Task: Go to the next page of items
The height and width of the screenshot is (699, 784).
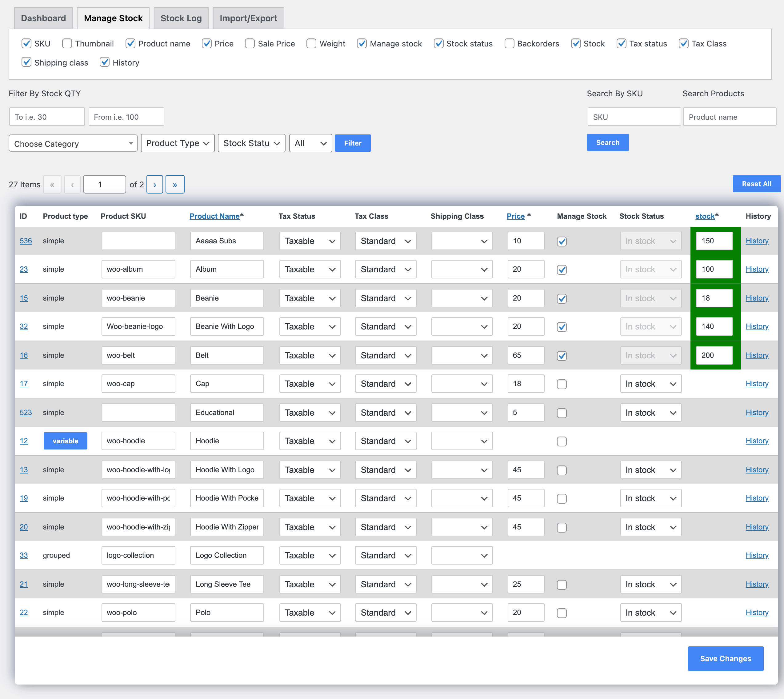Action: 155,184
